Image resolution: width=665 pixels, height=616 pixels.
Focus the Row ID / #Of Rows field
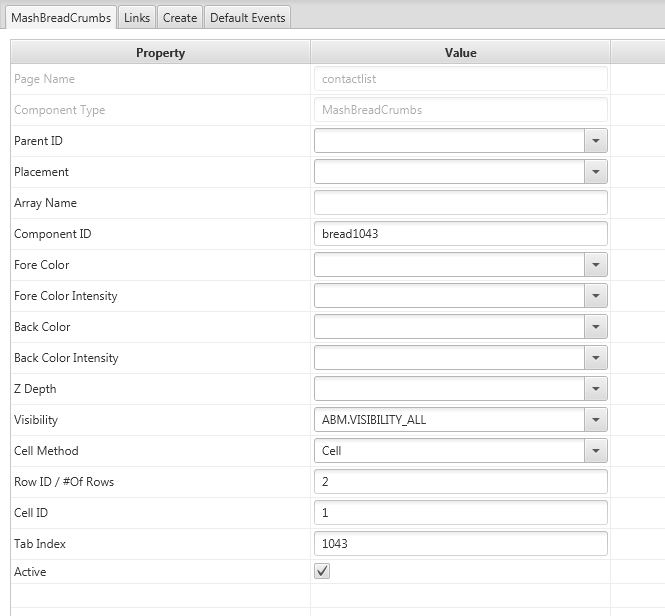[460, 482]
